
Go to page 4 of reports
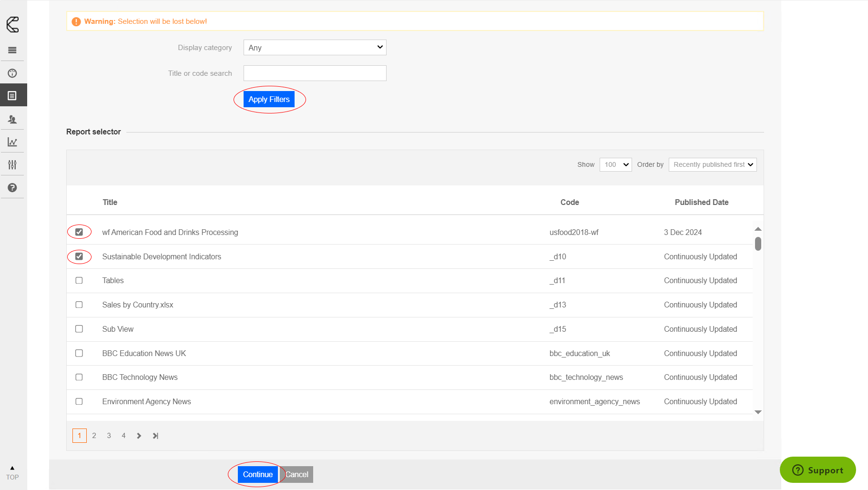(x=123, y=436)
